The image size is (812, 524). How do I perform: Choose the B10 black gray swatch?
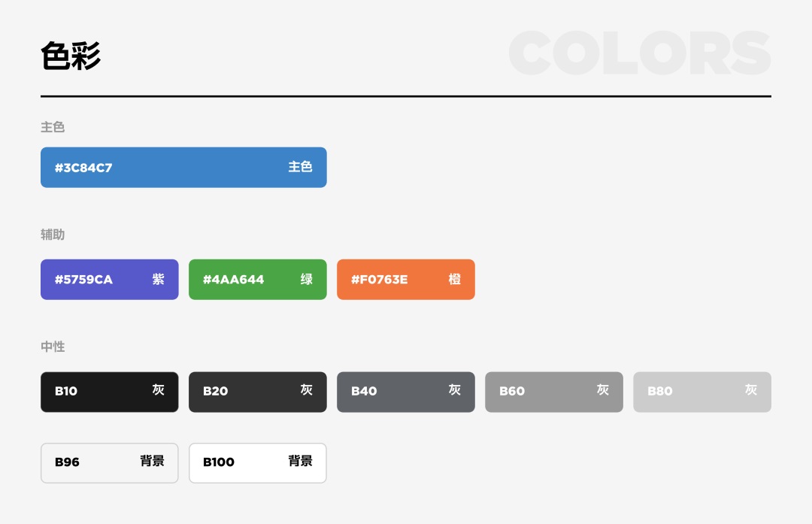[110, 392]
